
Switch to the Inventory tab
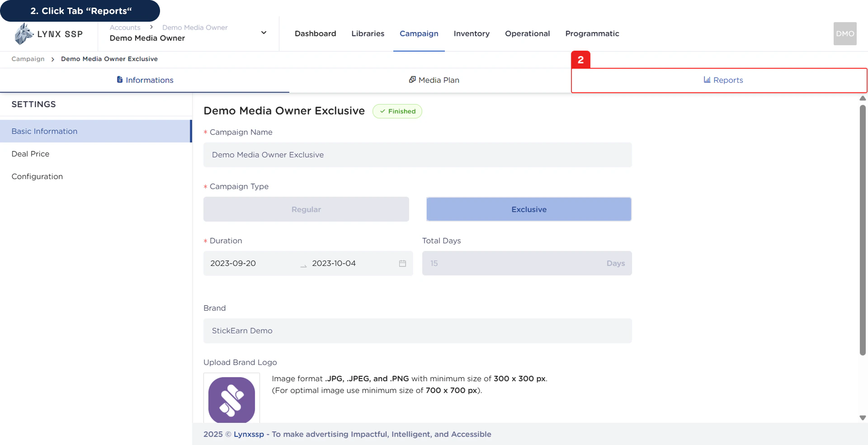coord(472,33)
